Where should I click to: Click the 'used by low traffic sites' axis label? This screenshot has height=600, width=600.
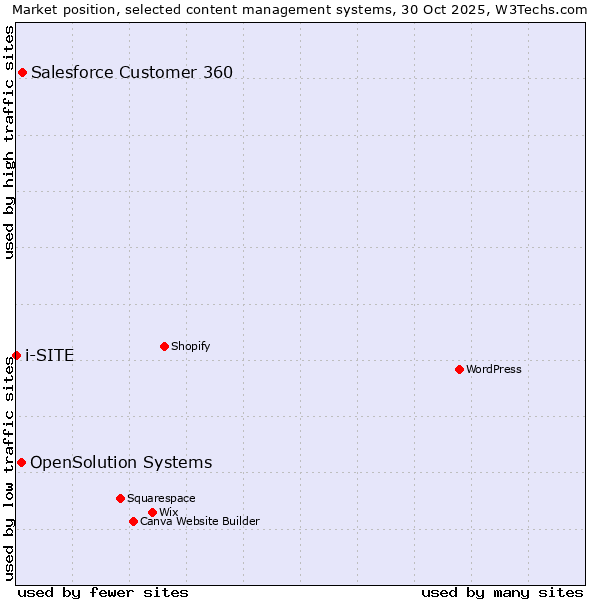9,470
